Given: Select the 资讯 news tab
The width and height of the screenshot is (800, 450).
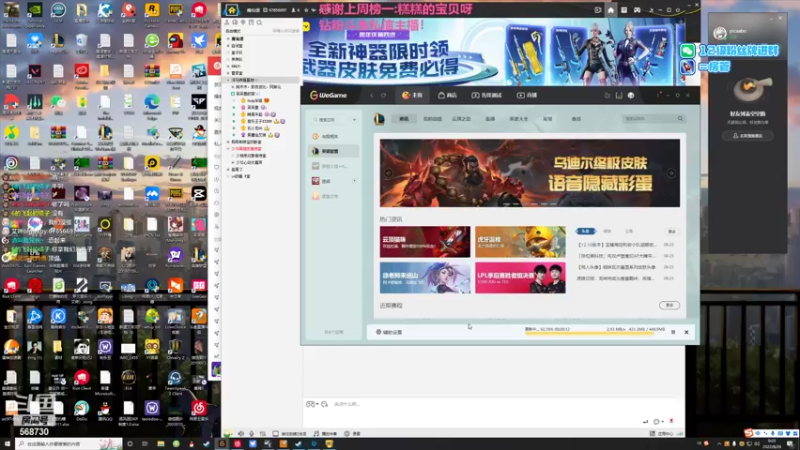Looking at the screenshot, I should point(404,119).
